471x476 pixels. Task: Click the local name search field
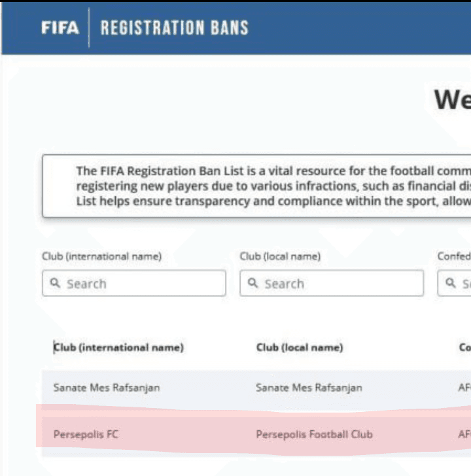332,283
